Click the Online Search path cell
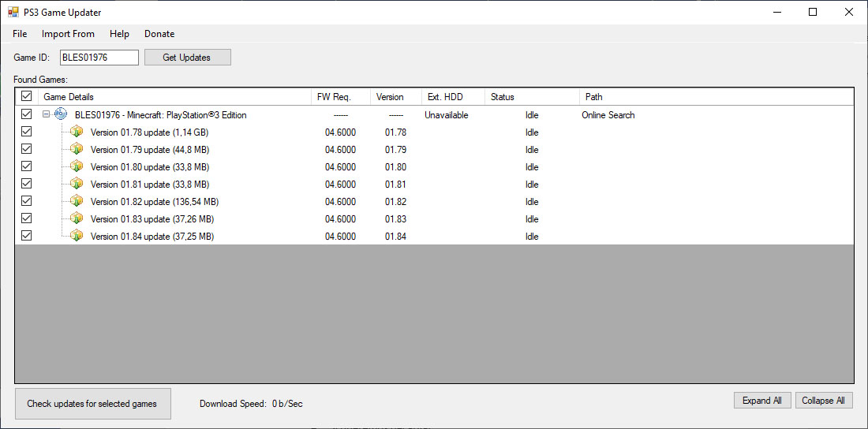Image resolution: width=868 pixels, height=429 pixels. (608, 115)
